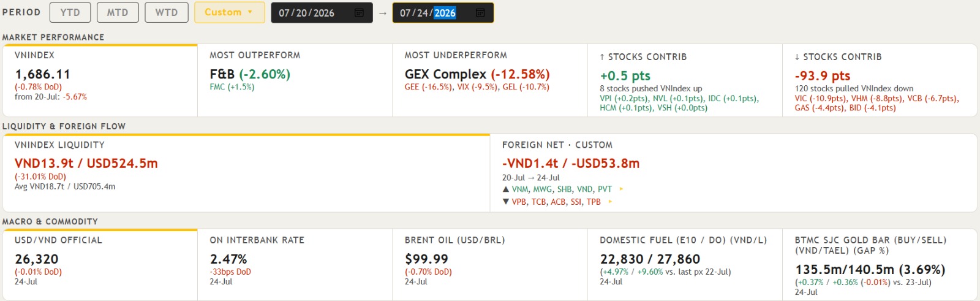Expand foreign net sellers list arrow after TPB
The height and width of the screenshot is (301, 980).
(610, 202)
